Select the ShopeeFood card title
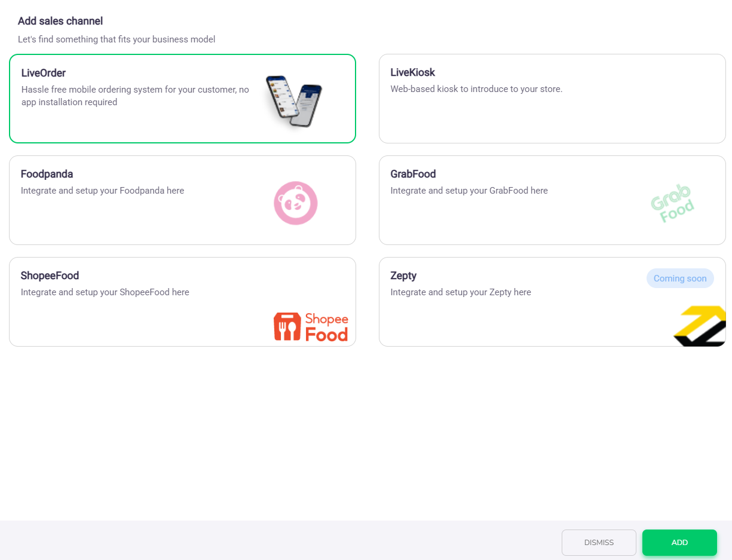Screen dimensions: 732x560 click(x=50, y=276)
